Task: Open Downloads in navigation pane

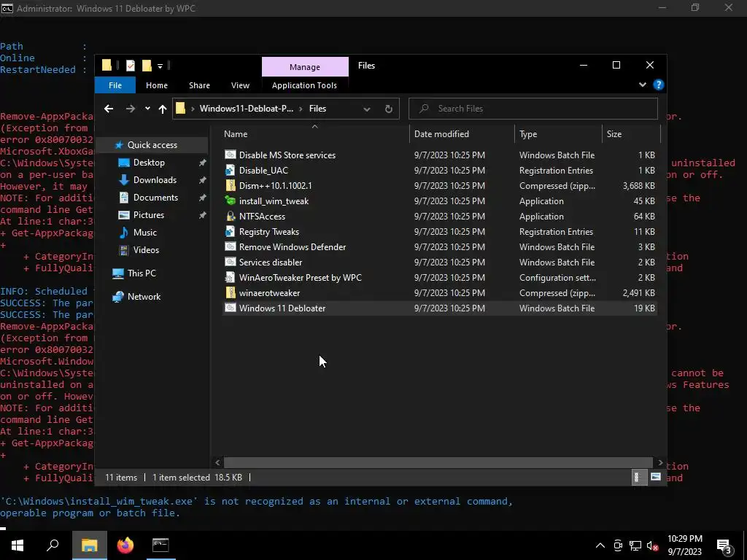Action: pyautogui.click(x=155, y=180)
